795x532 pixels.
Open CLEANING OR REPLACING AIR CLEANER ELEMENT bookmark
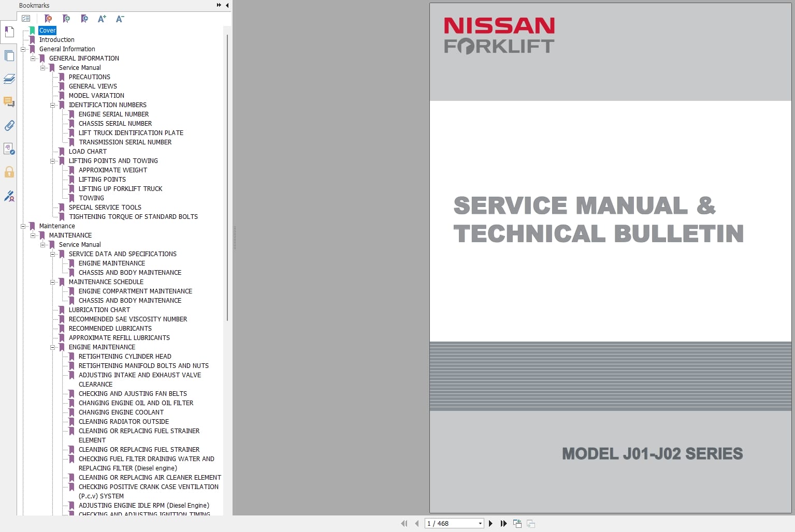pos(150,478)
